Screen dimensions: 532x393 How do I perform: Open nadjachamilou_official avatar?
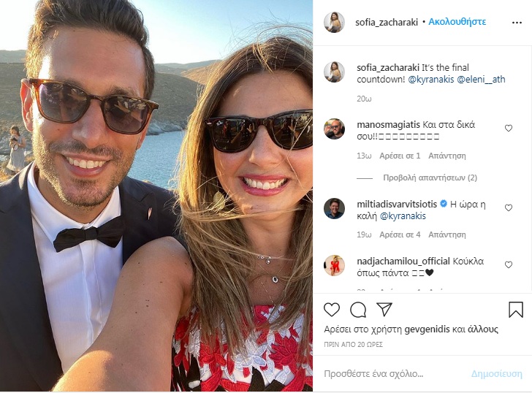click(334, 265)
